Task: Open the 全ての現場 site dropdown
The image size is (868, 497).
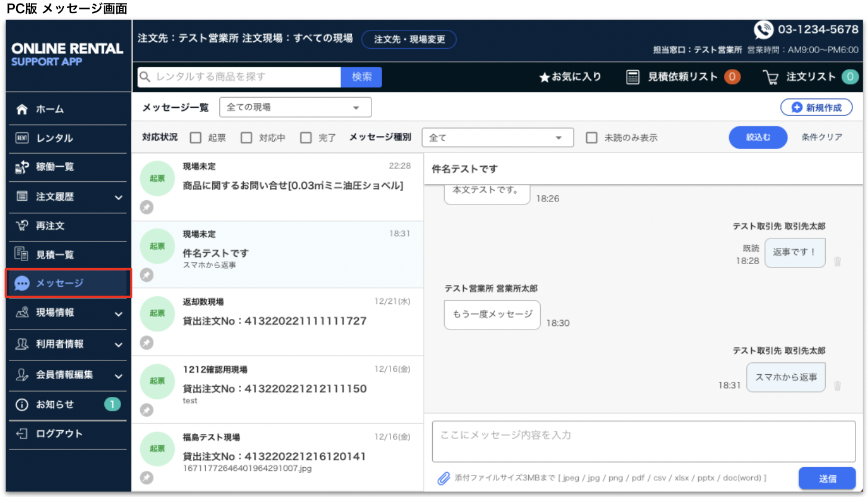Action: tap(295, 107)
